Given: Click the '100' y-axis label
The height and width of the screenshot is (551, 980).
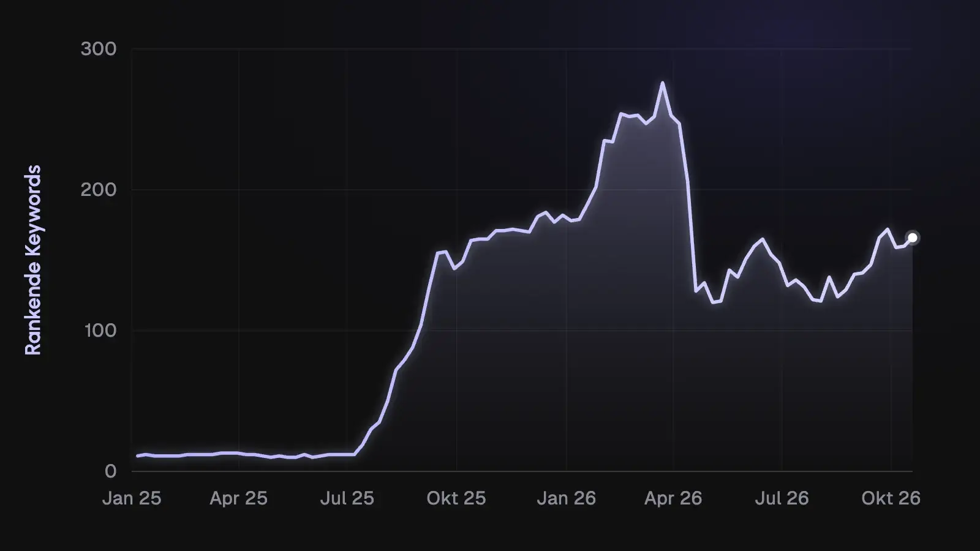Looking at the screenshot, I should 99,331.
